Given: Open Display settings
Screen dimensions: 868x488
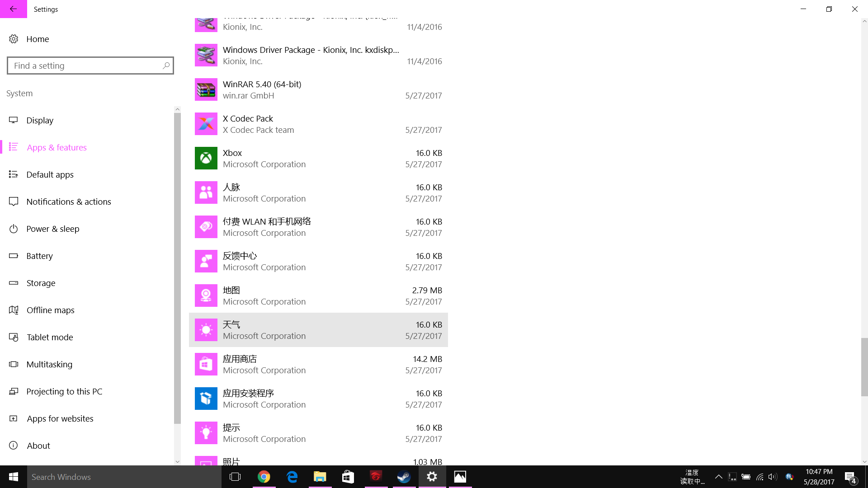Looking at the screenshot, I should pyautogui.click(x=87, y=120).
